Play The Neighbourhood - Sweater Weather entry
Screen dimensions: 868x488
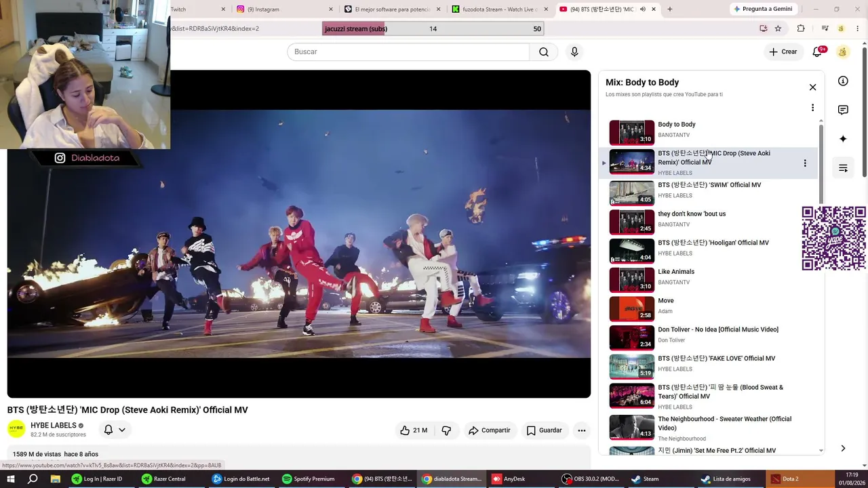click(x=707, y=428)
